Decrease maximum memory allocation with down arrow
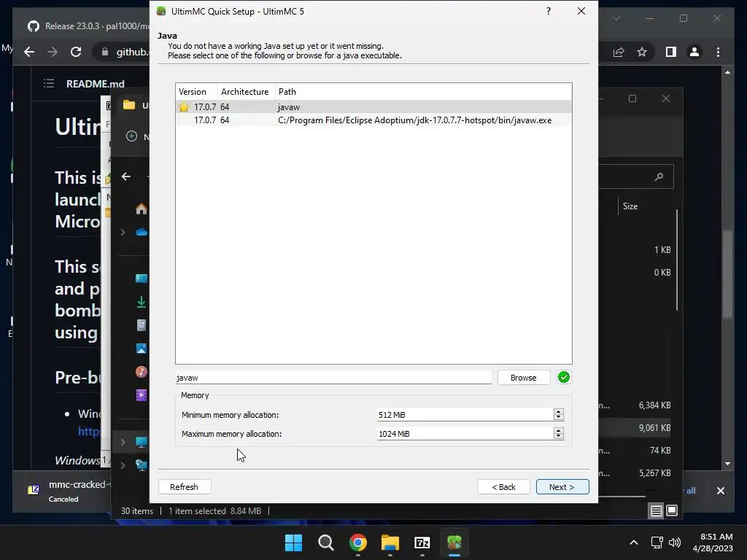The height and width of the screenshot is (560, 747). 559,437
